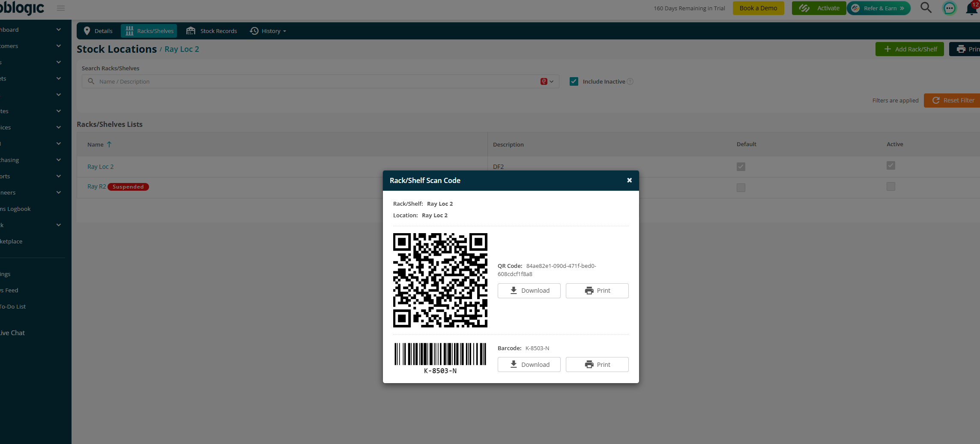980x444 pixels.
Task: Close the Rack/Shelf Scan Code dialog
Action: (629, 180)
